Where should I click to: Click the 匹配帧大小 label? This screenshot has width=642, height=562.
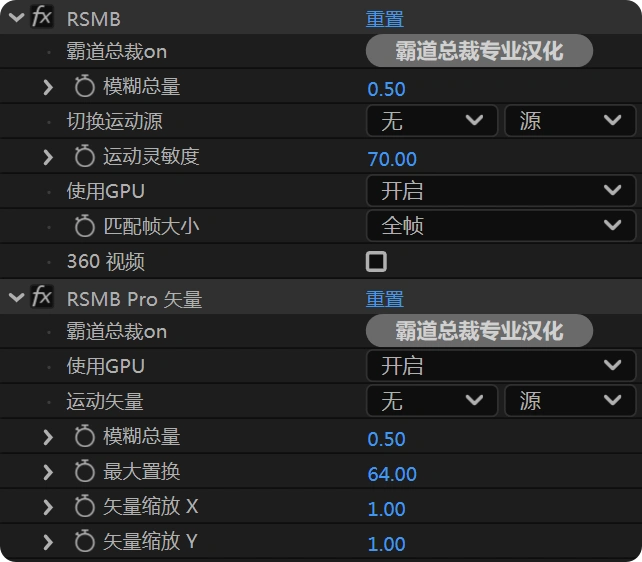click(x=151, y=226)
